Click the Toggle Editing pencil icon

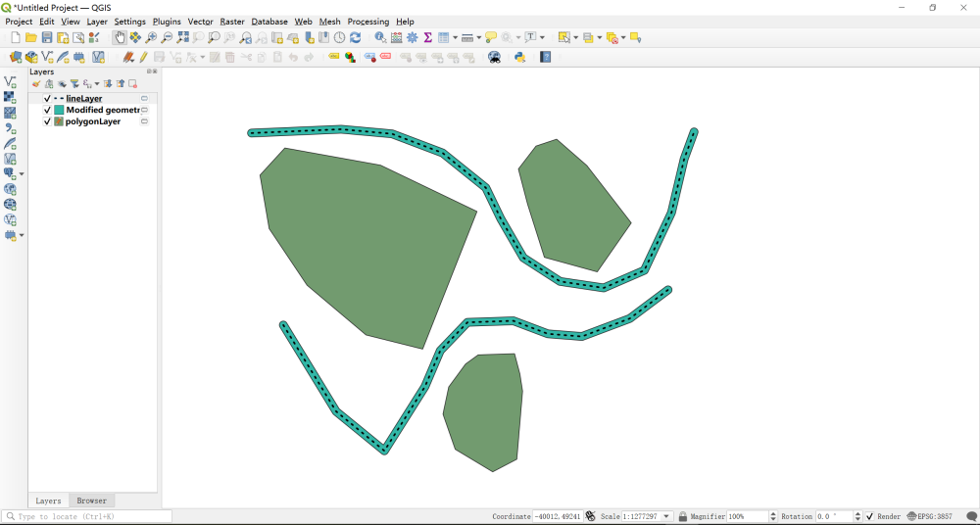click(143, 57)
